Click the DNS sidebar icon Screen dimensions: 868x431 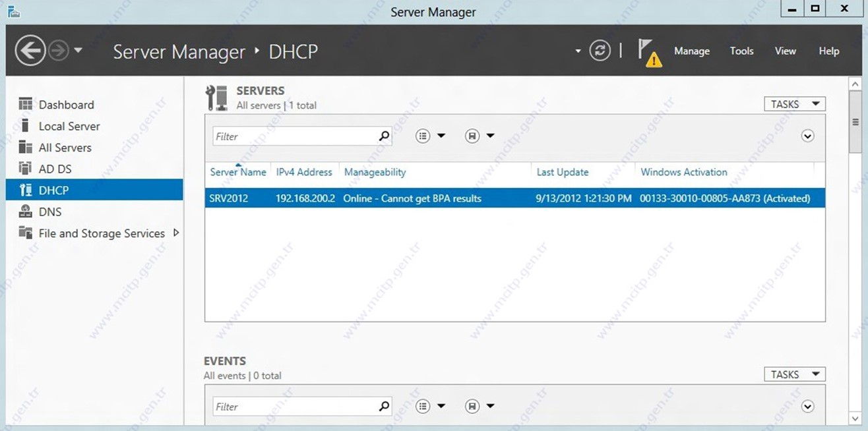pos(25,211)
